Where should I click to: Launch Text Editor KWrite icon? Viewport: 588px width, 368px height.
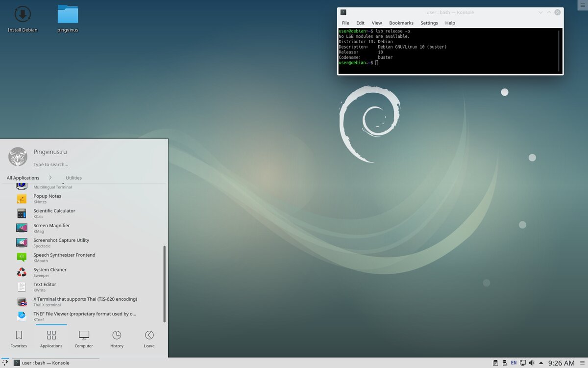(22, 287)
